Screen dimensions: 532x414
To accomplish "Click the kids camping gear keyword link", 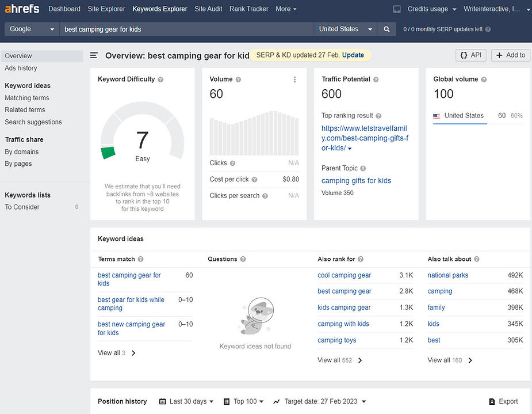I will (344, 307).
